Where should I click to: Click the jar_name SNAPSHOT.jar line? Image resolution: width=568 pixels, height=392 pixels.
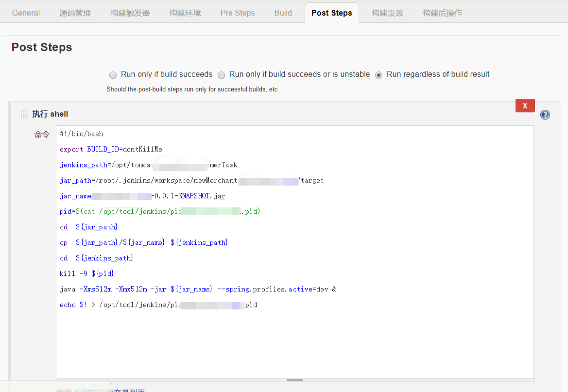142,196
